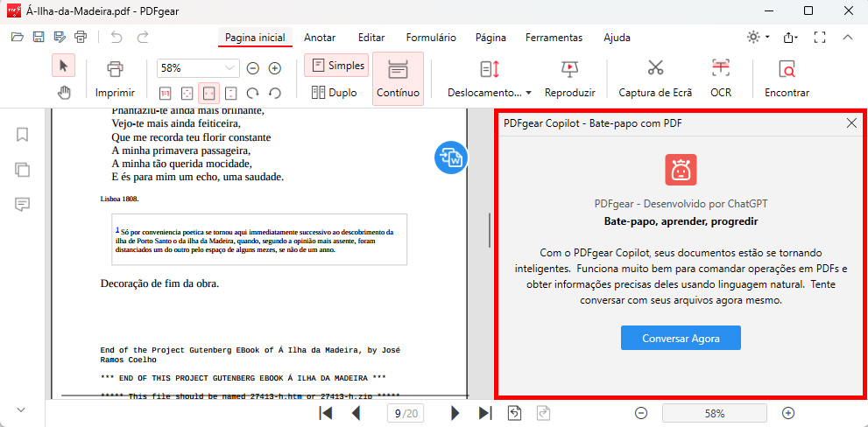Click the Captura de Ecrã scissors tool
The image size is (868, 427).
655,79
